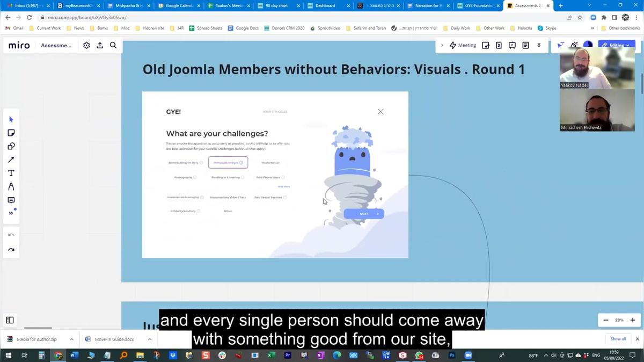This screenshot has height=362, width=644.
Task: Show more tools in Miro toolbar
Action: click(11, 213)
